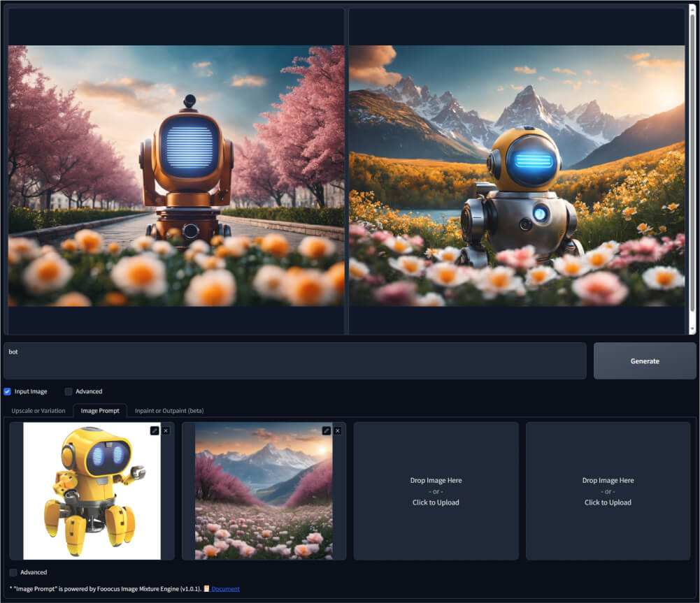The height and width of the screenshot is (603, 700).
Task: Click the third image prompt upload slot
Action: (x=436, y=491)
